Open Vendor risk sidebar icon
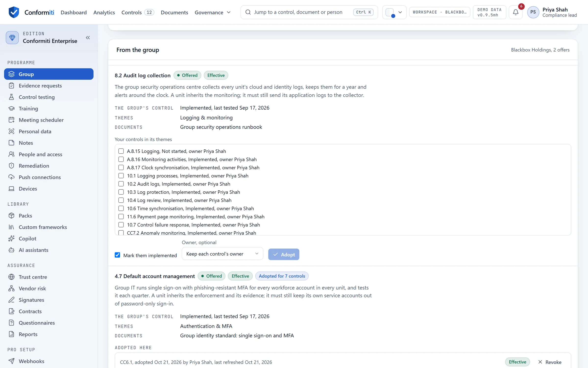Image resolution: width=588 pixels, height=368 pixels. point(11,289)
